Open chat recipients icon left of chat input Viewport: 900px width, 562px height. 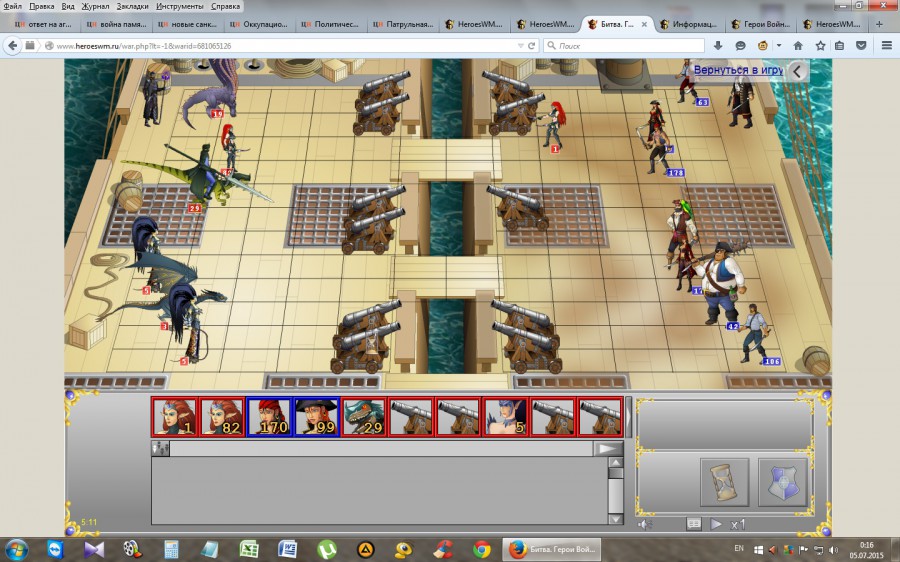click(160, 448)
